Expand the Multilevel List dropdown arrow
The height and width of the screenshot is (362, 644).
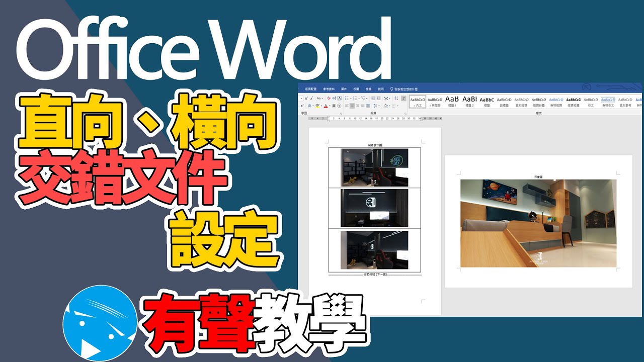click(367, 98)
